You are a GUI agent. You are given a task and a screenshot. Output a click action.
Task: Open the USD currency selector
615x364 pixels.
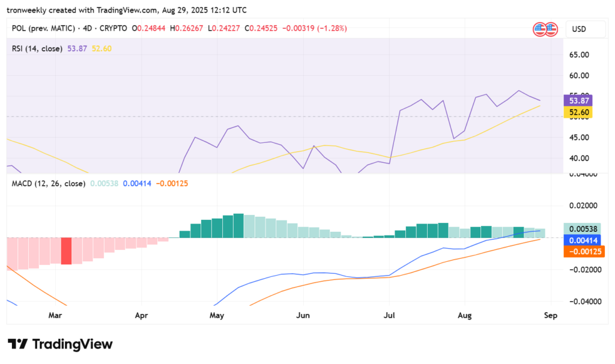pyautogui.click(x=578, y=29)
